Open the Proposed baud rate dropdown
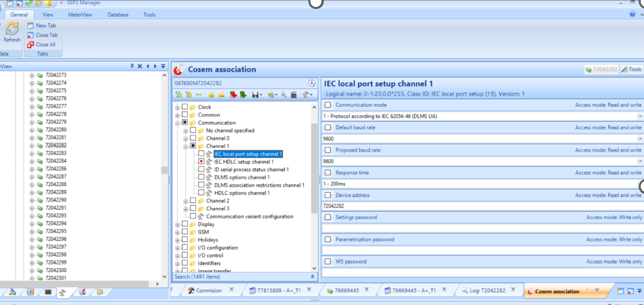 tap(640, 161)
